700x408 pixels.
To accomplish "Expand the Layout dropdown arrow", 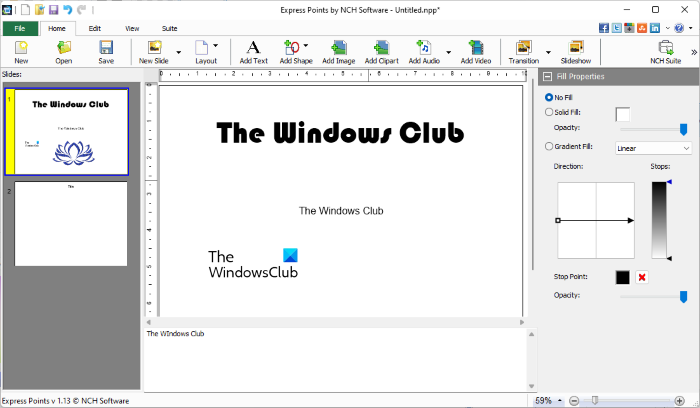I will (216, 46).
